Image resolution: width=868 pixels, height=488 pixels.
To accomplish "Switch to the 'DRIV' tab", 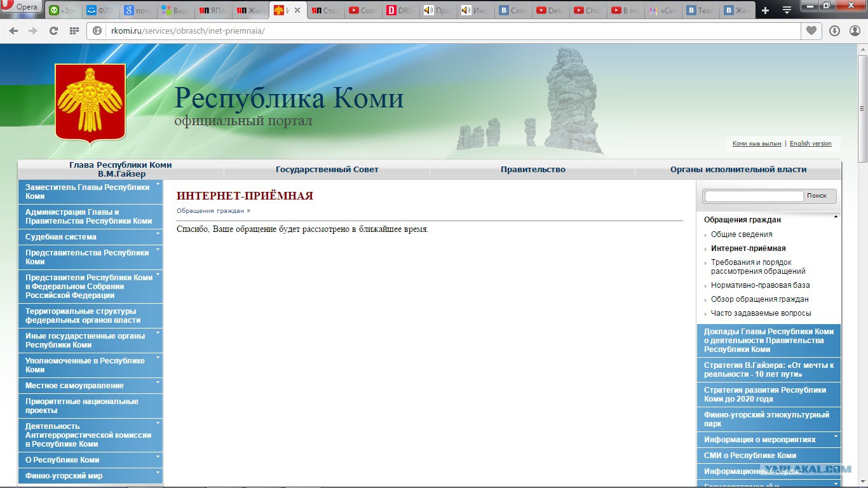I will point(400,10).
